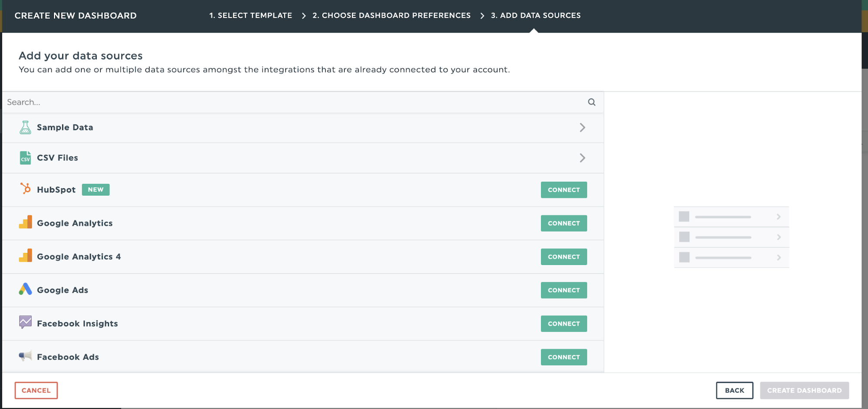The image size is (868, 409).
Task: Click the Google Analytics 4 logo
Action: click(x=26, y=255)
